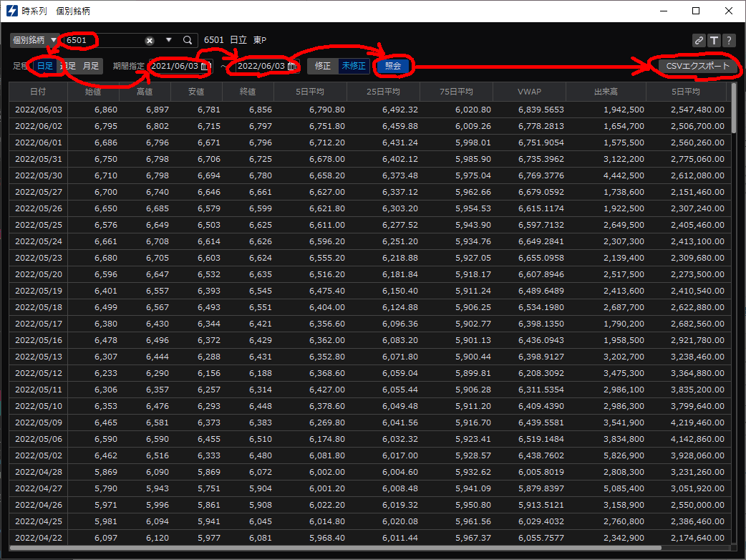Open the end date calendar icon
The width and height of the screenshot is (746, 560).
point(291,66)
